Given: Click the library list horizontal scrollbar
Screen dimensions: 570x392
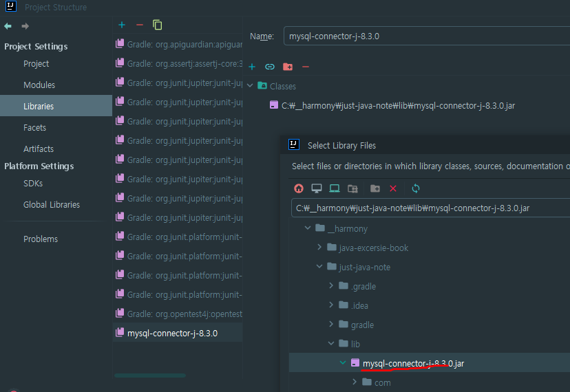Looking at the screenshot, I should point(150,375).
